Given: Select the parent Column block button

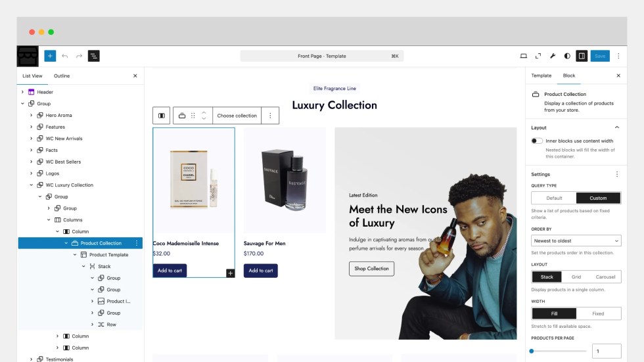Looking at the screenshot, I should coord(162,116).
